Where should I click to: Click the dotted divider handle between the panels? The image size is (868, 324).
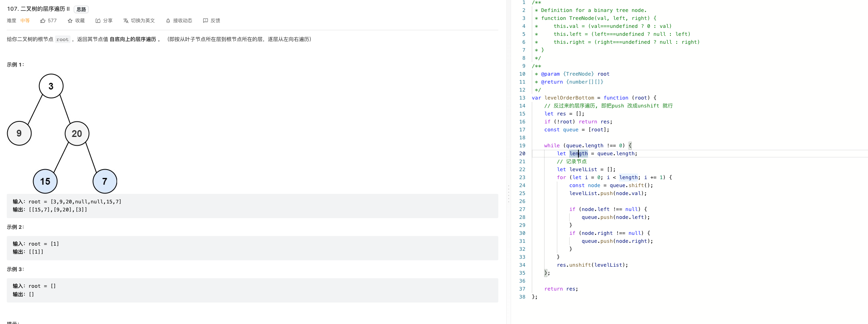[x=509, y=194]
